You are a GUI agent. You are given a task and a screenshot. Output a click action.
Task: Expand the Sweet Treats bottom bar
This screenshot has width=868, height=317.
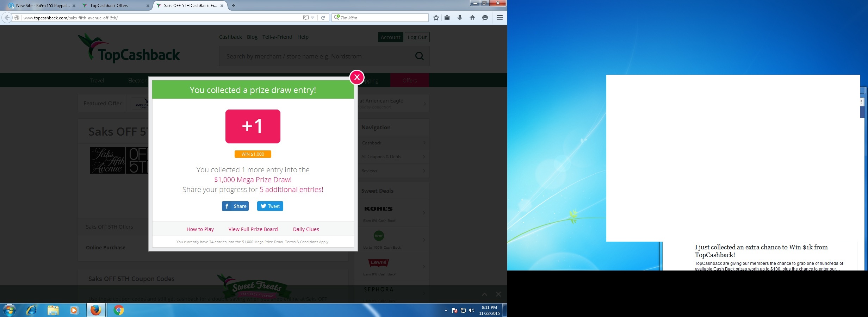[485, 294]
